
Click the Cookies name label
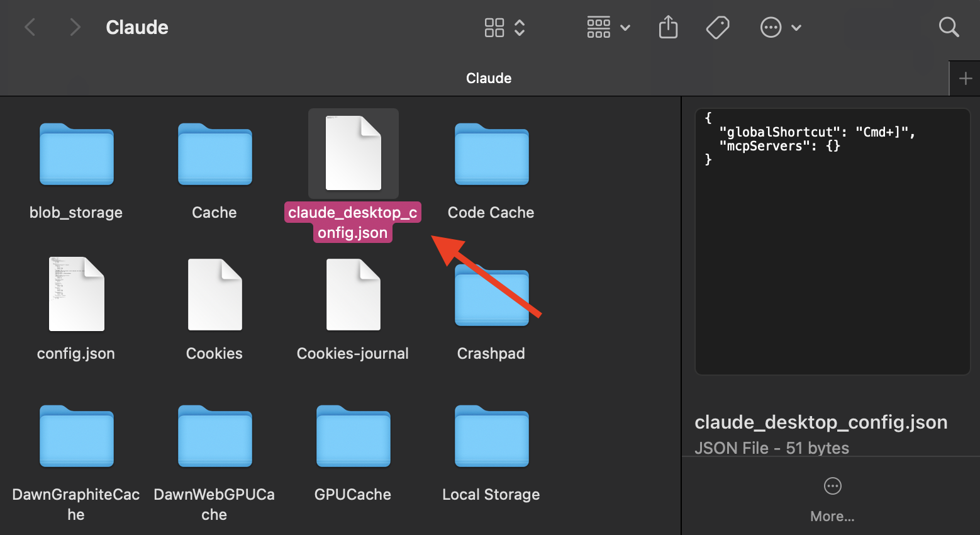pyautogui.click(x=214, y=354)
